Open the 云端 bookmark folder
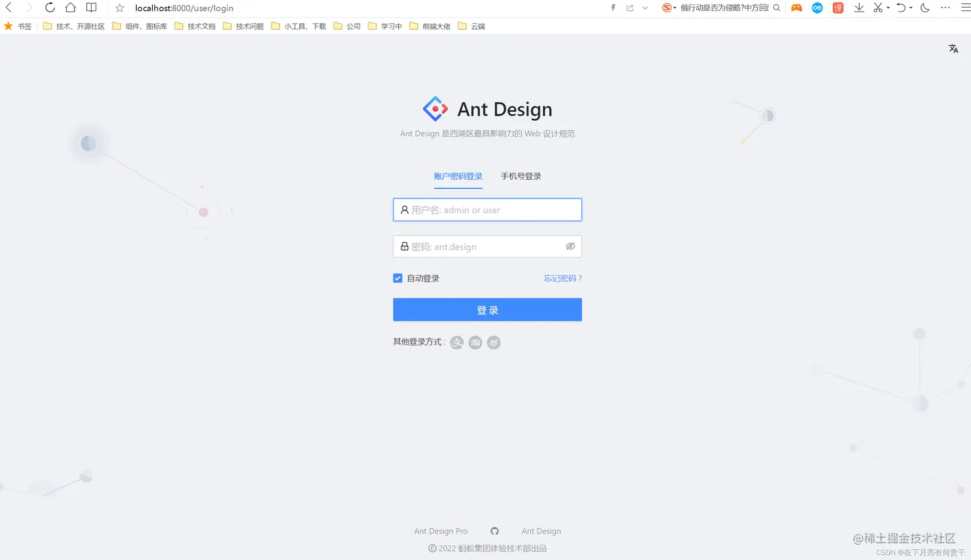971x560 pixels. (x=471, y=26)
